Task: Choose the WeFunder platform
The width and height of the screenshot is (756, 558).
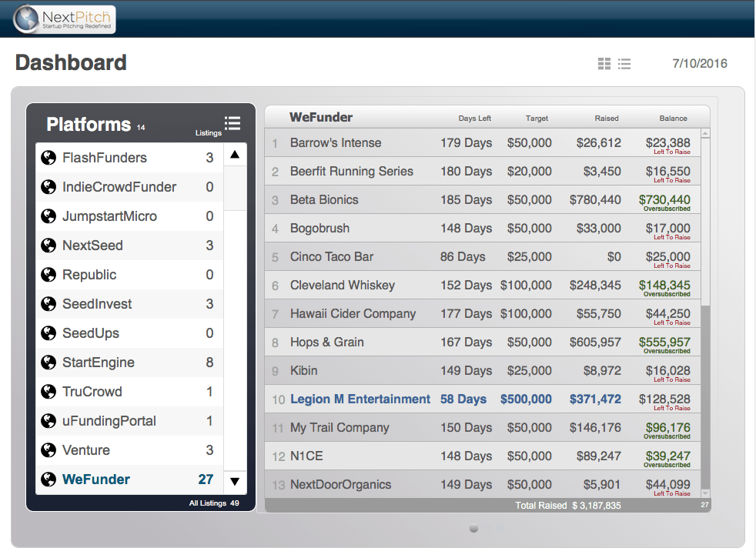Action: coord(96,479)
